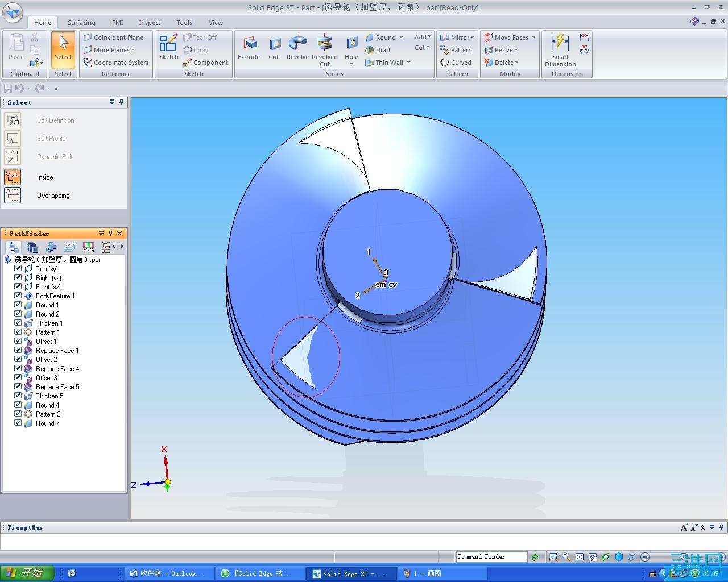728x582 pixels.
Task: Expand the Move Faces dropdown arrow
Action: (x=533, y=38)
